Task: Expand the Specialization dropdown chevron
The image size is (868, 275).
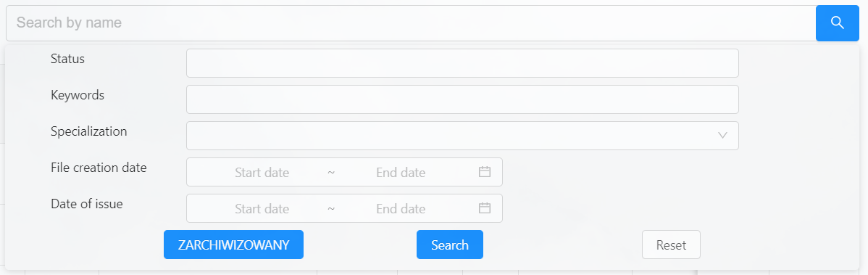Action: (722, 135)
